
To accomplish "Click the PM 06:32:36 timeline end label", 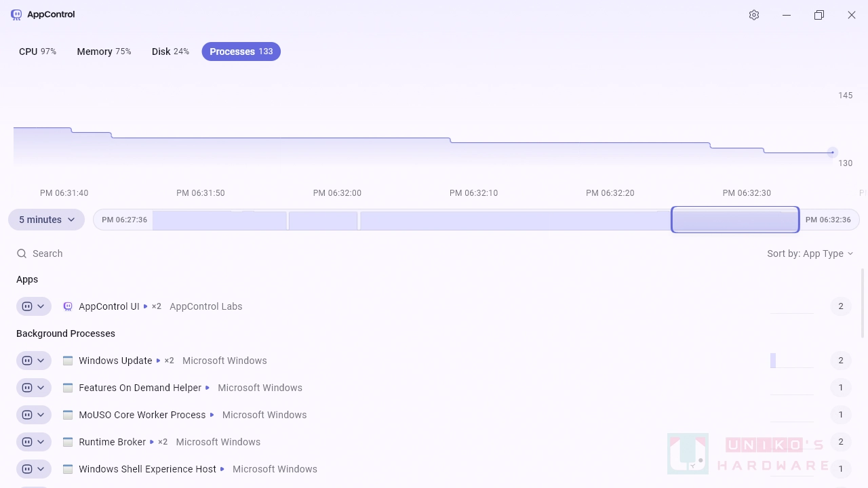I will pyautogui.click(x=828, y=220).
